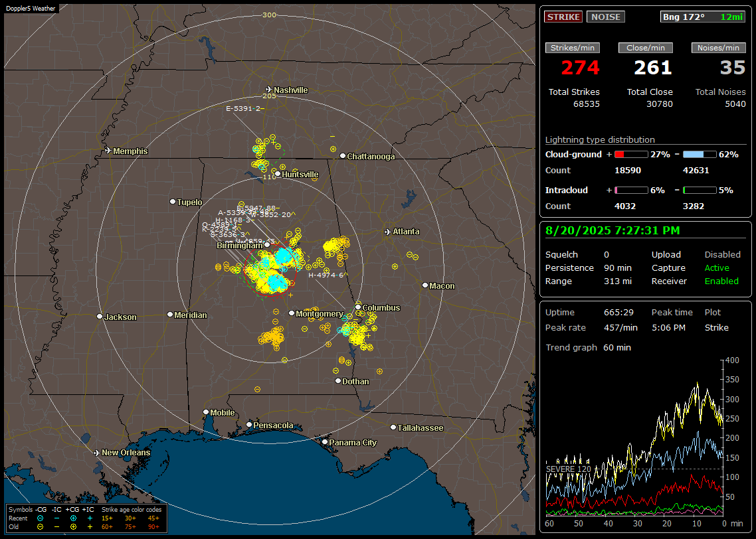Viewport: 756px width, 539px height.
Task: Click the Atlanta airport plane icon
Action: tap(388, 232)
